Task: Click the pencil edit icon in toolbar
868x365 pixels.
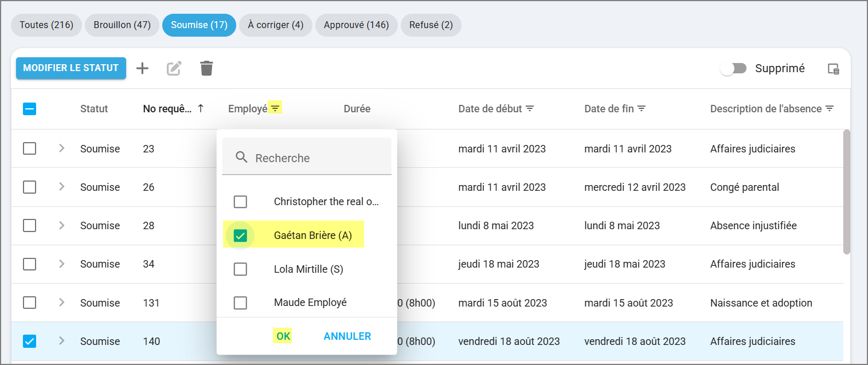Action: click(x=174, y=69)
